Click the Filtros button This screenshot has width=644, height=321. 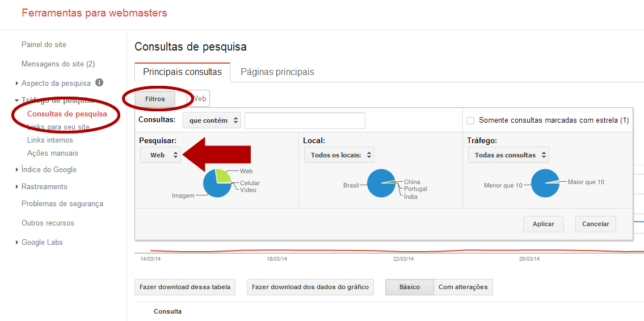tap(155, 99)
